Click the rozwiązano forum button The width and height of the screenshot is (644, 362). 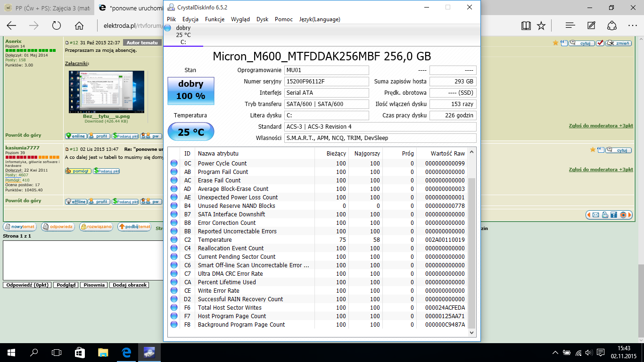click(x=96, y=227)
